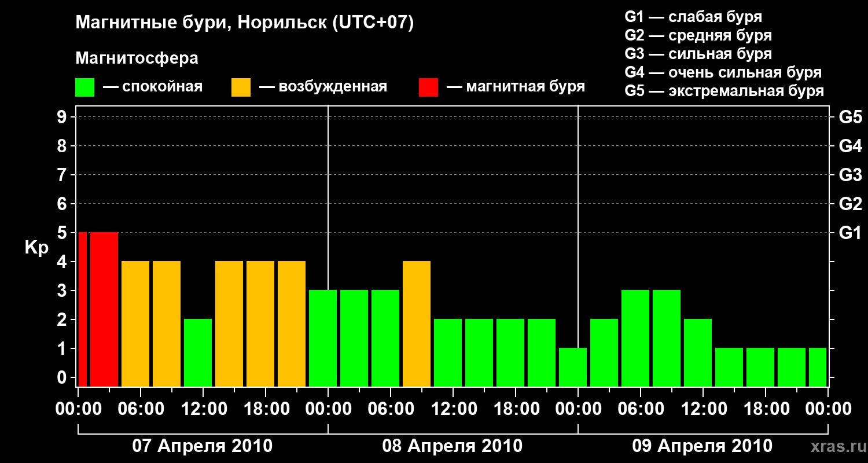Click the Kp axis value 9
The image size is (868, 463).
point(63,117)
